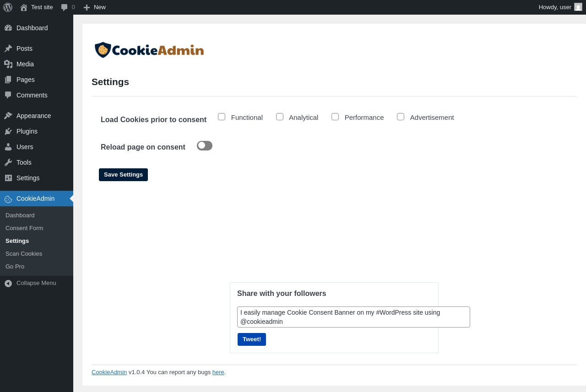The height and width of the screenshot is (392, 586).
Task: Click the Functional checkbox label text
Action: click(x=247, y=117)
